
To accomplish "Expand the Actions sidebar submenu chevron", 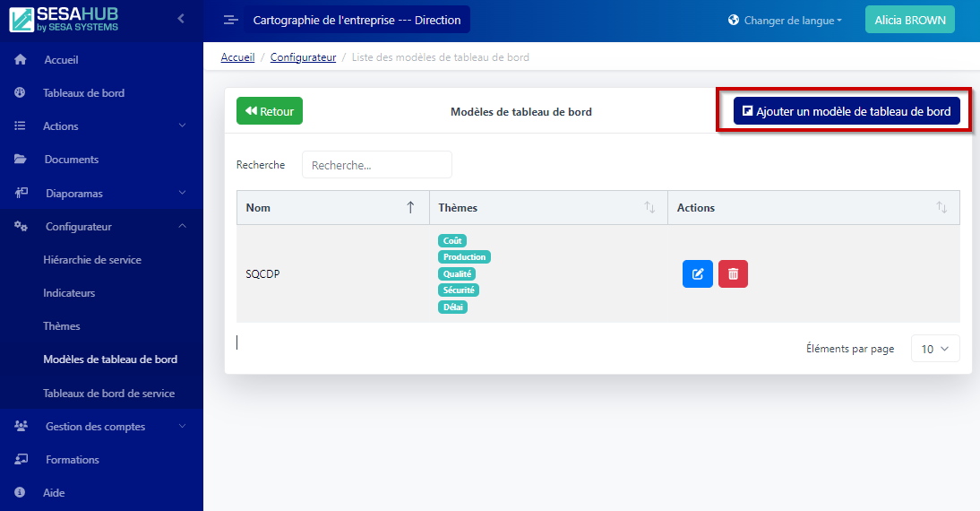I will 183,126.
